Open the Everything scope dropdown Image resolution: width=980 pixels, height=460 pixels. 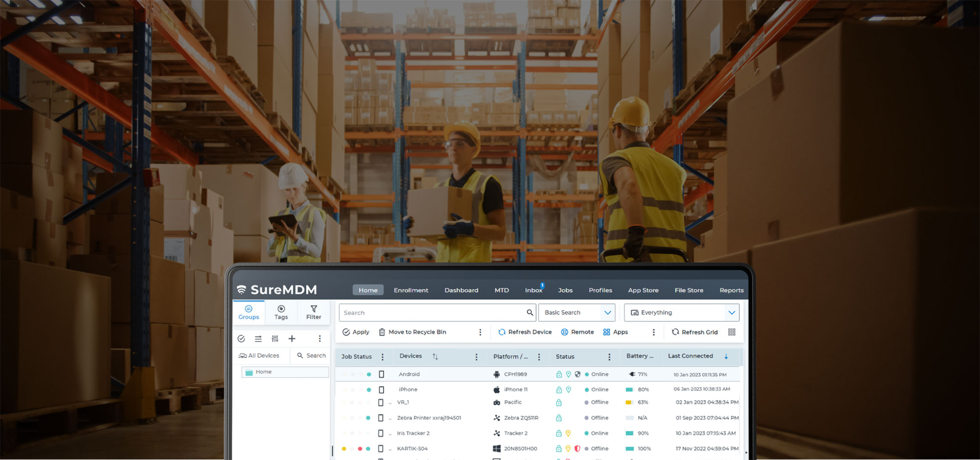(731, 313)
